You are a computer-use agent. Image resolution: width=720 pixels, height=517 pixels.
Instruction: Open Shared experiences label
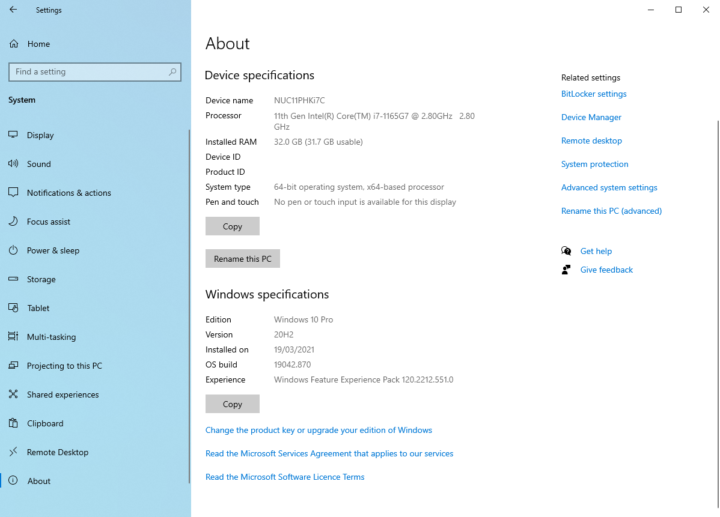pos(62,395)
